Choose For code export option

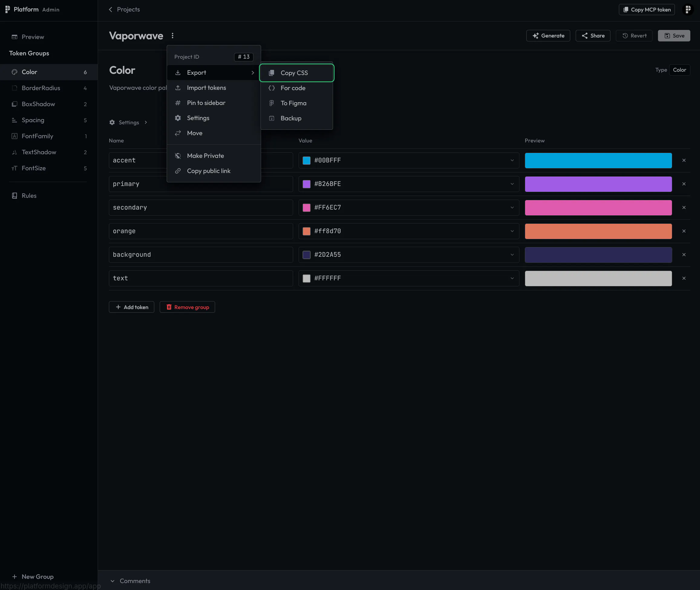point(297,88)
